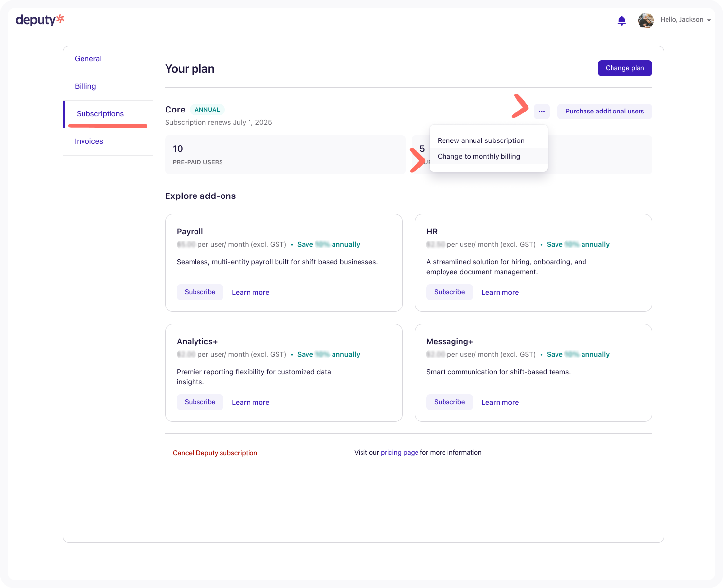Select Renew annual subscription
This screenshot has height=588, width=723.
(x=481, y=140)
